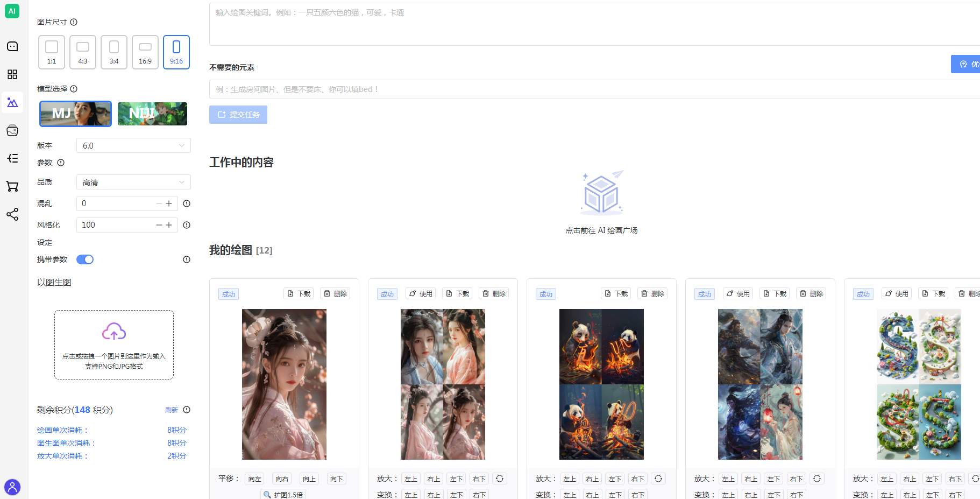Image resolution: width=980 pixels, height=499 pixels.
Task: Click the image upload drop area
Action: (x=114, y=345)
